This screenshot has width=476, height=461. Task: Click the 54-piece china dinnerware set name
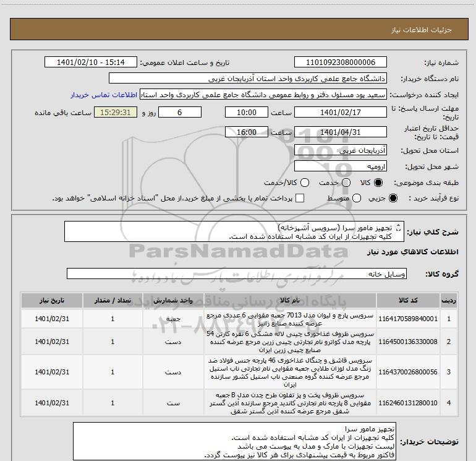pos(290,342)
